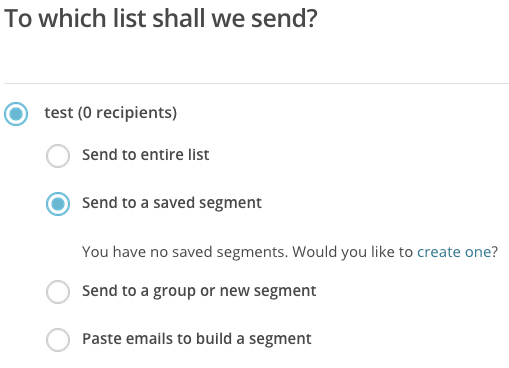The height and width of the screenshot is (368, 509).
Task: Click the word 'group' in the segment option
Action: (x=174, y=292)
